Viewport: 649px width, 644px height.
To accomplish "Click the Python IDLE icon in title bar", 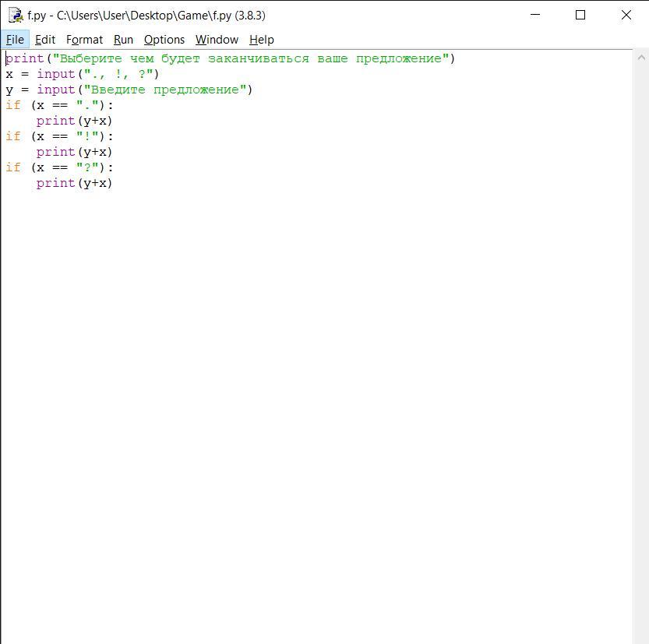I will tap(16, 16).
